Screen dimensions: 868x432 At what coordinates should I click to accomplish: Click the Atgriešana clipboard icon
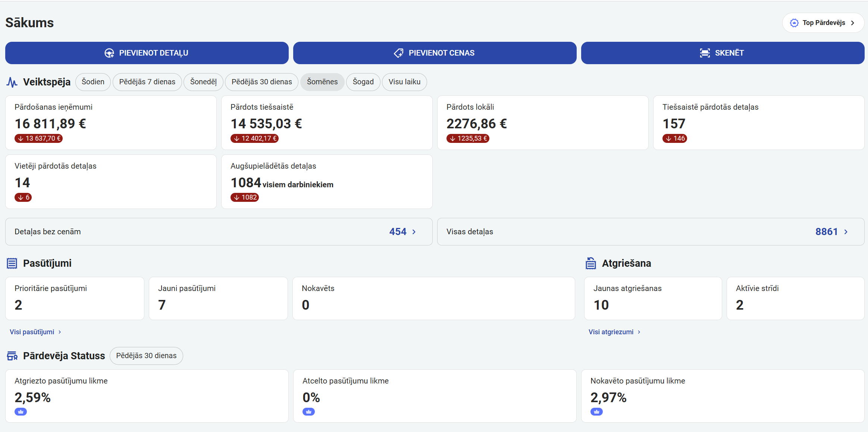591,263
